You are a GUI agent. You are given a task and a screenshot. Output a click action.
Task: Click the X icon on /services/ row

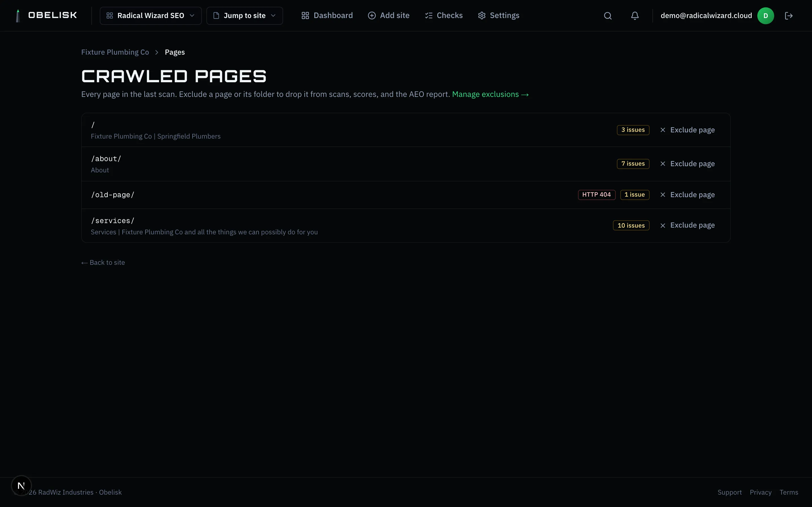click(x=663, y=225)
